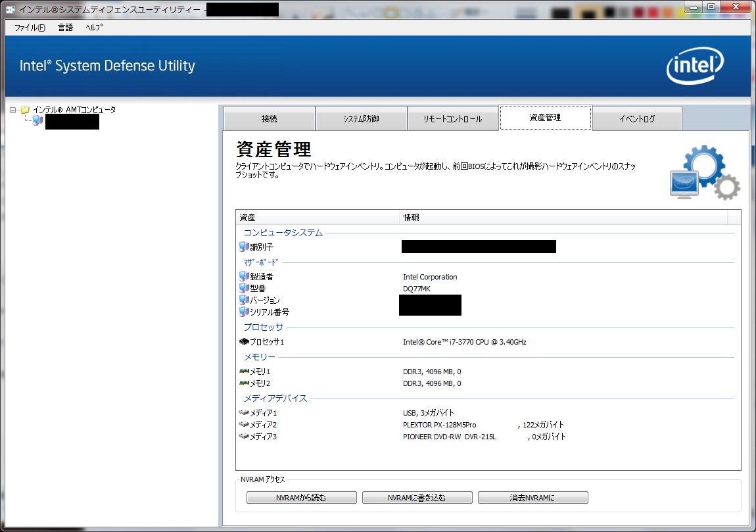
Task: Click the NVRAMに書き込む button
Action: [x=417, y=498]
